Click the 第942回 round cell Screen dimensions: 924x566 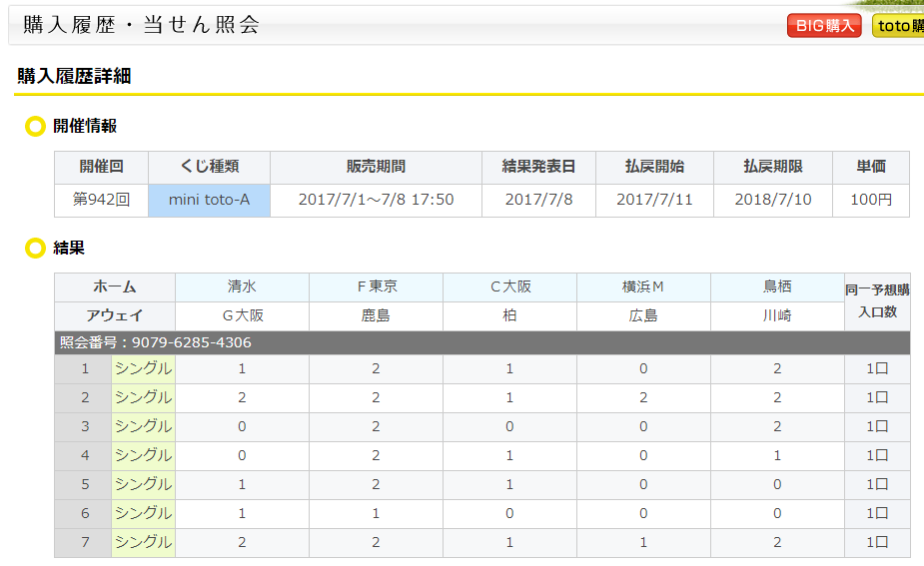[101, 201]
